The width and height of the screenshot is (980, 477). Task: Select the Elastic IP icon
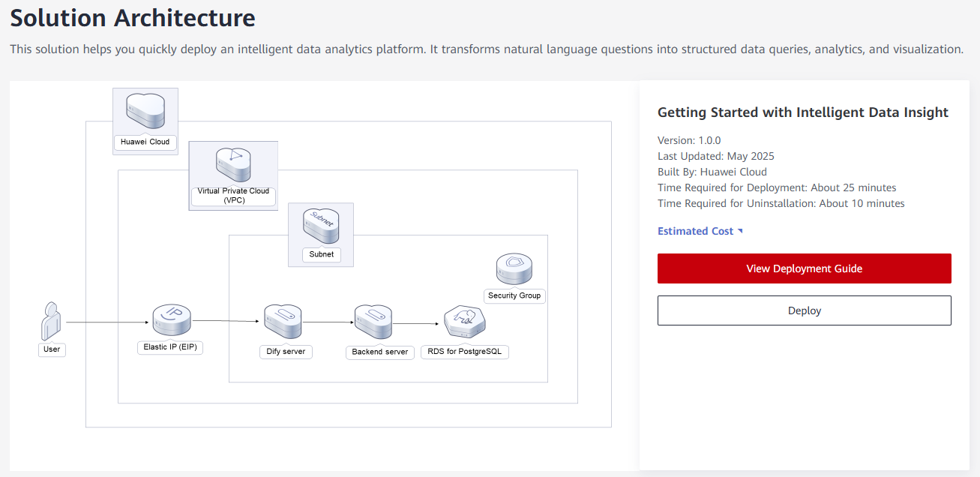tap(172, 321)
